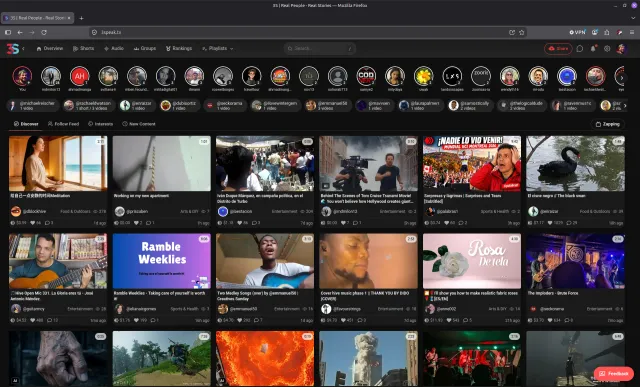Click the Zapping button

[x=608, y=124]
